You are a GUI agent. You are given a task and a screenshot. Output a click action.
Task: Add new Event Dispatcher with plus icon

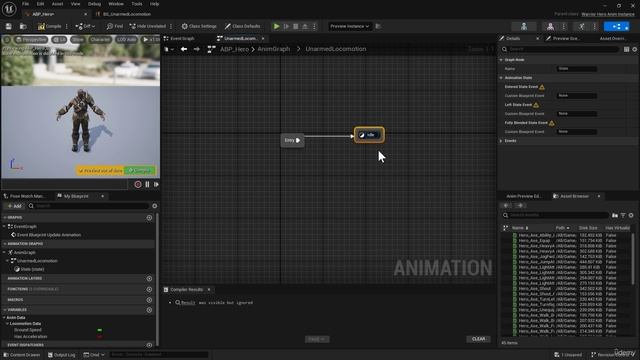149,345
